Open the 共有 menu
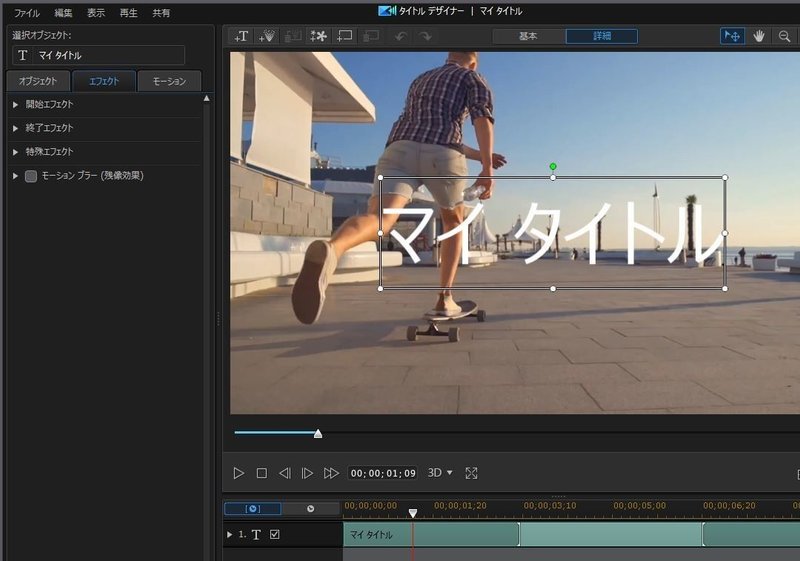The height and width of the screenshot is (561, 800). point(161,13)
